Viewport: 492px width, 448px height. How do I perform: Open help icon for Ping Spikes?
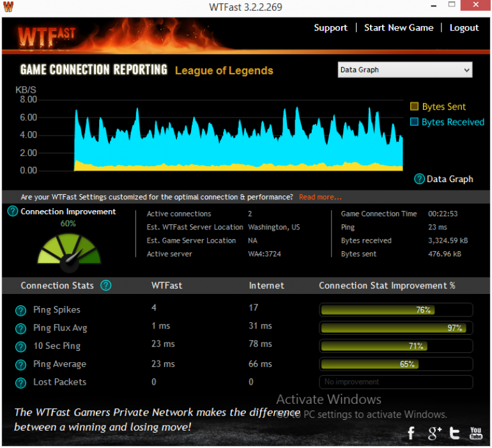(20, 311)
